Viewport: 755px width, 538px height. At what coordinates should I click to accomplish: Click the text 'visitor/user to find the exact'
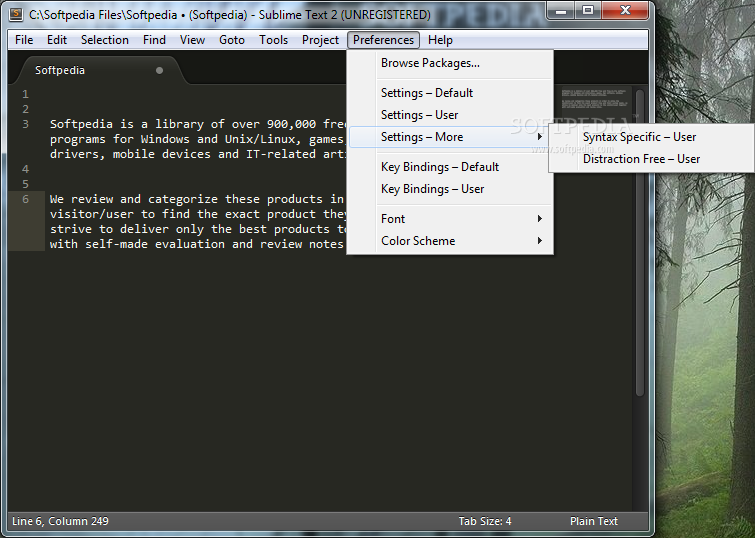point(155,214)
